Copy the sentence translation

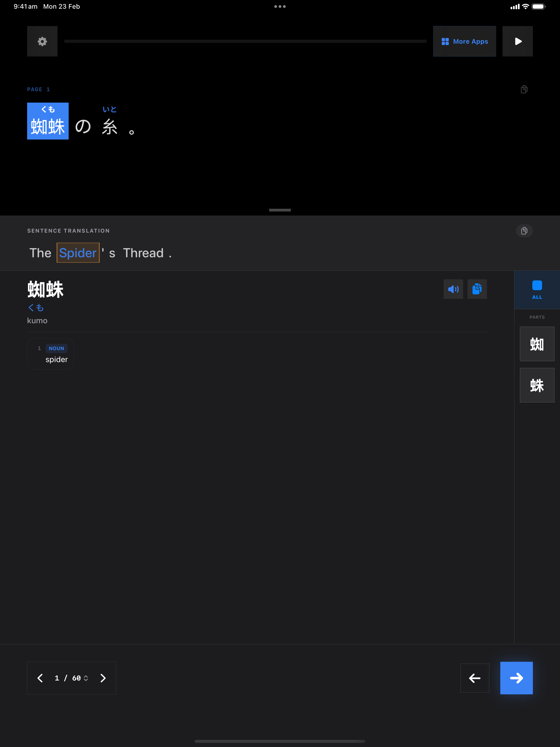point(524,231)
